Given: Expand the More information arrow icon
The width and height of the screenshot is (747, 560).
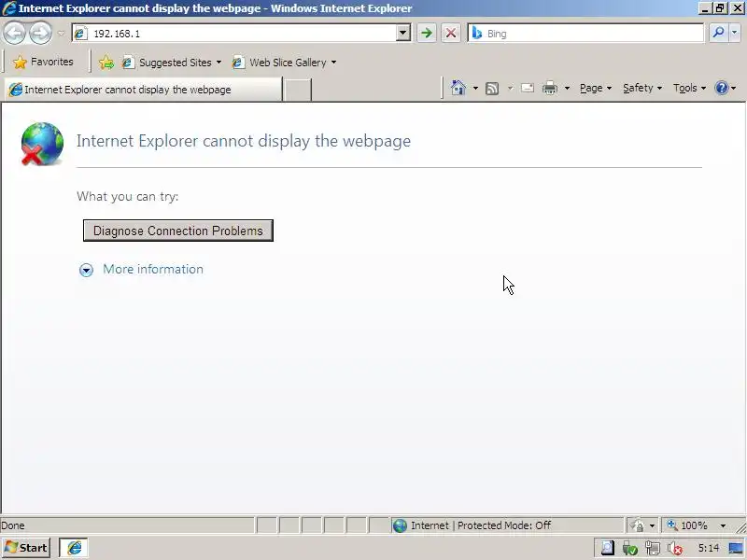Looking at the screenshot, I should (x=86, y=270).
